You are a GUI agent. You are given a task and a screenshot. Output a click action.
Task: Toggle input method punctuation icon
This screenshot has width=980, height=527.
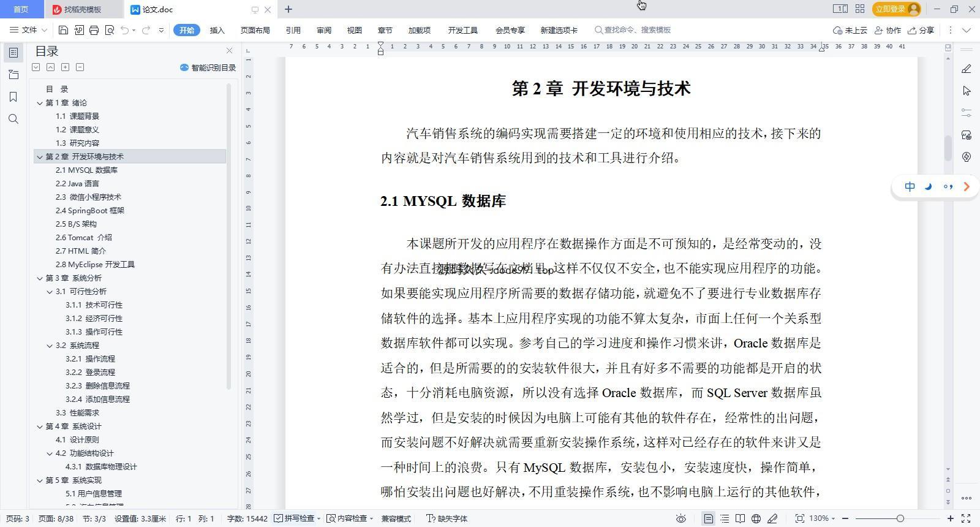click(948, 186)
